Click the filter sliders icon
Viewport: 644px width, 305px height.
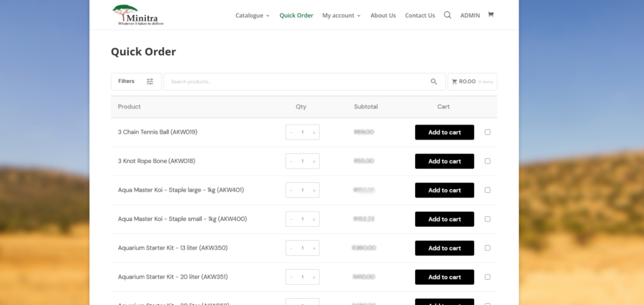click(x=150, y=82)
